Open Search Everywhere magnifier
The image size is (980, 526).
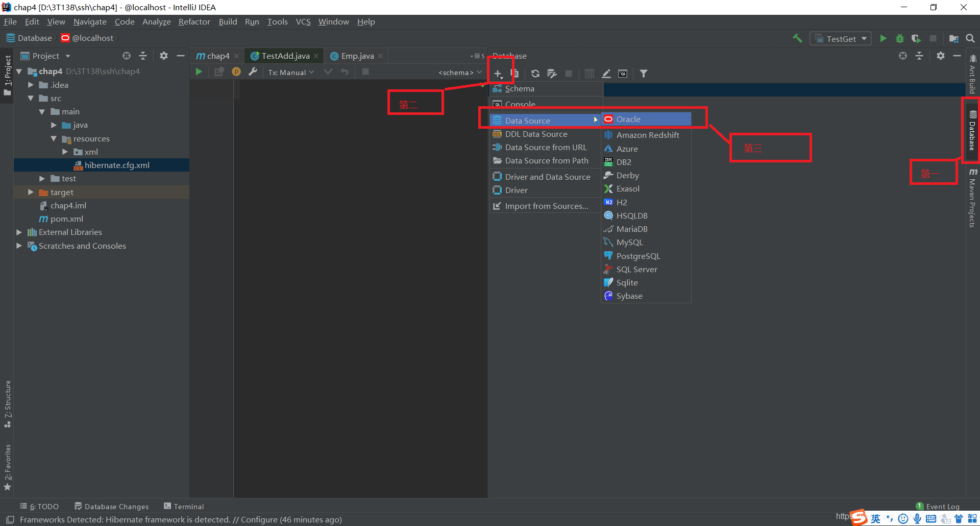(970, 38)
